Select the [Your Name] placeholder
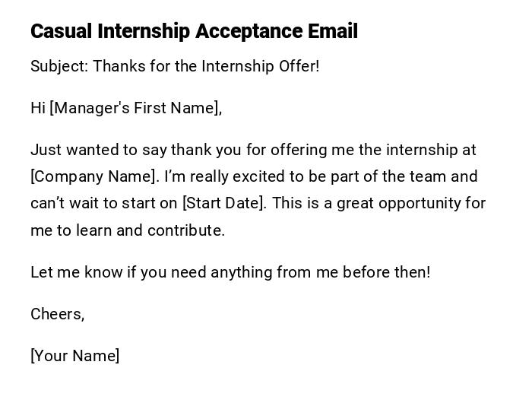This screenshot has width=532, height=403. pyautogui.click(x=75, y=356)
